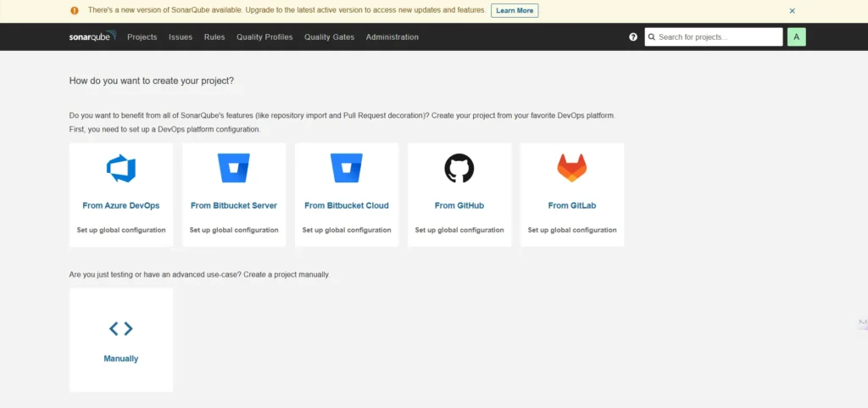This screenshot has height=408, width=868.
Task: Open the green user avatar menu
Action: point(796,37)
